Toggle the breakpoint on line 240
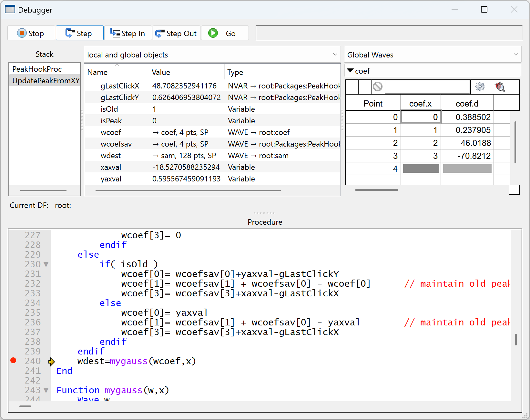 click(13, 361)
